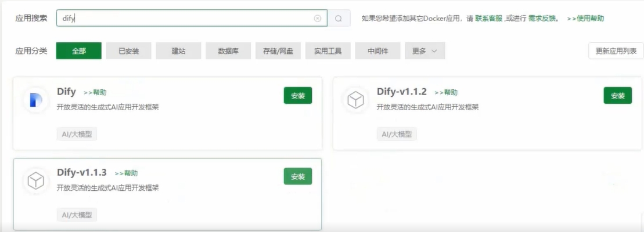
Task: Switch to the 已安装 category
Action: 128,51
